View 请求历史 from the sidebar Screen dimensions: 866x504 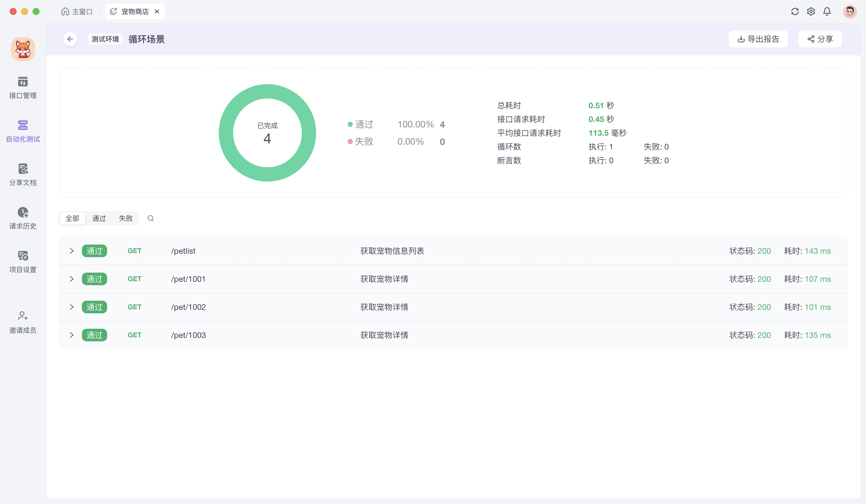(x=23, y=218)
